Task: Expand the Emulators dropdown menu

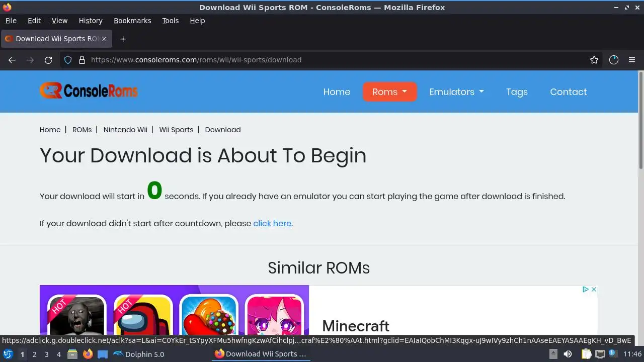Action: point(456,92)
